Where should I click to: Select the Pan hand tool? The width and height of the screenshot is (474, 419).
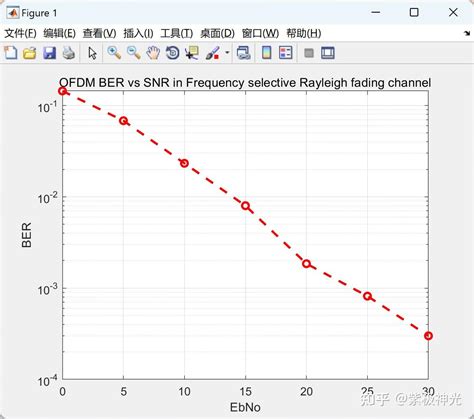(x=153, y=53)
